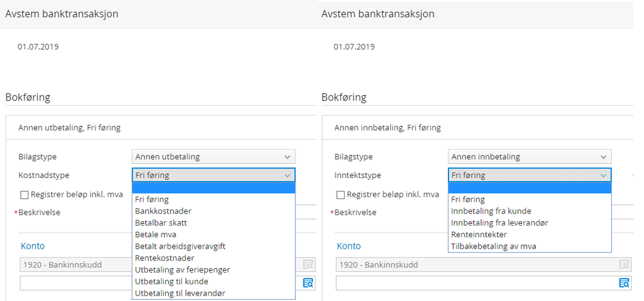Select 'Innbetaling fra kunde' option
The height and width of the screenshot is (301, 644).
click(490, 211)
